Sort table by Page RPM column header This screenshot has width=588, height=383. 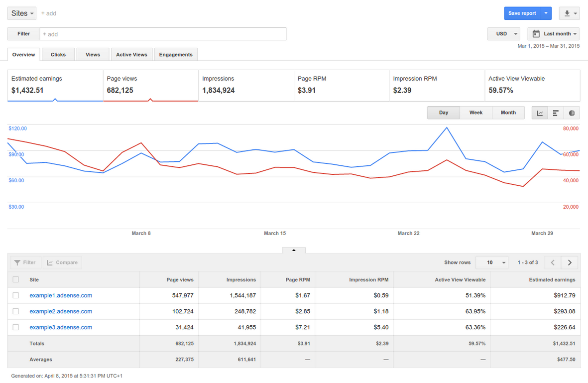(298, 280)
